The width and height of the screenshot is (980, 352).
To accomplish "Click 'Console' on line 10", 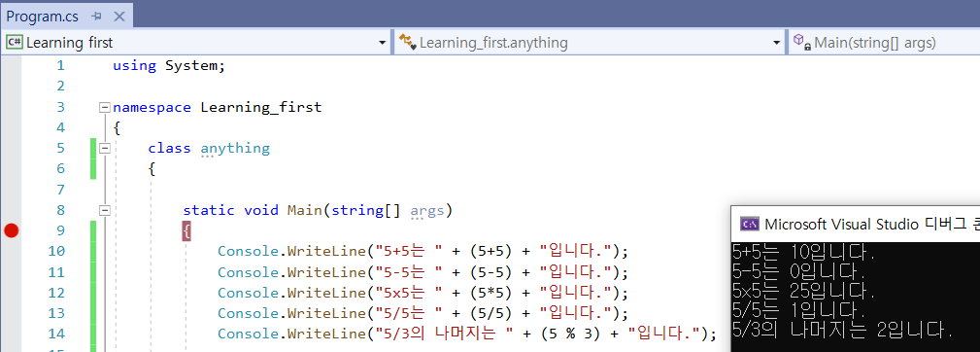I will 248,251.
